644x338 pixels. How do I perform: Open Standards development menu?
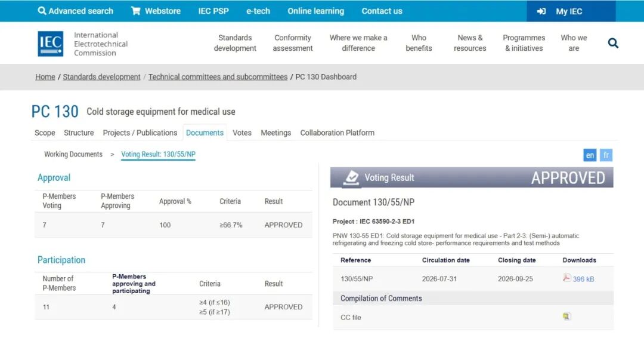pyautogui.click(x=235, y=43)
